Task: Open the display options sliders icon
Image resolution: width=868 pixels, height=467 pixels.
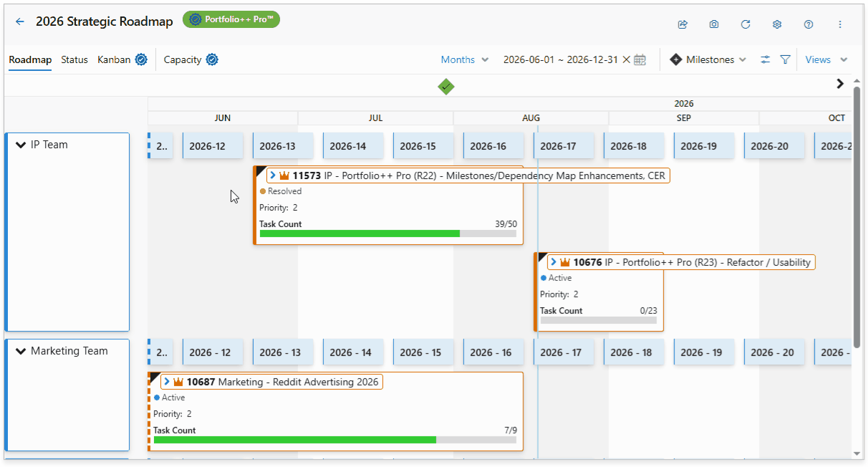Action: coord(765,59)
